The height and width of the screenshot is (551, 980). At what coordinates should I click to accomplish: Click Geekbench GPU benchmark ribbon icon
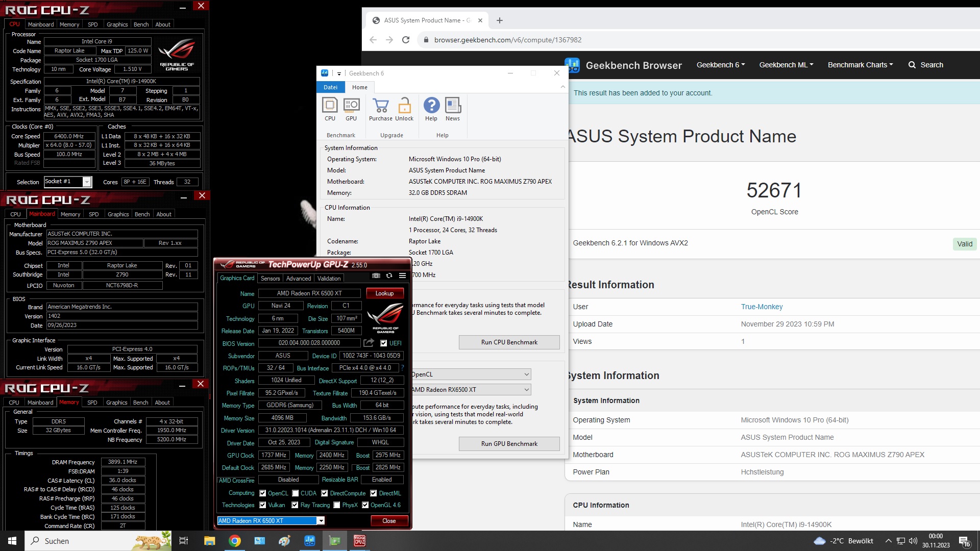pos(351,109)
